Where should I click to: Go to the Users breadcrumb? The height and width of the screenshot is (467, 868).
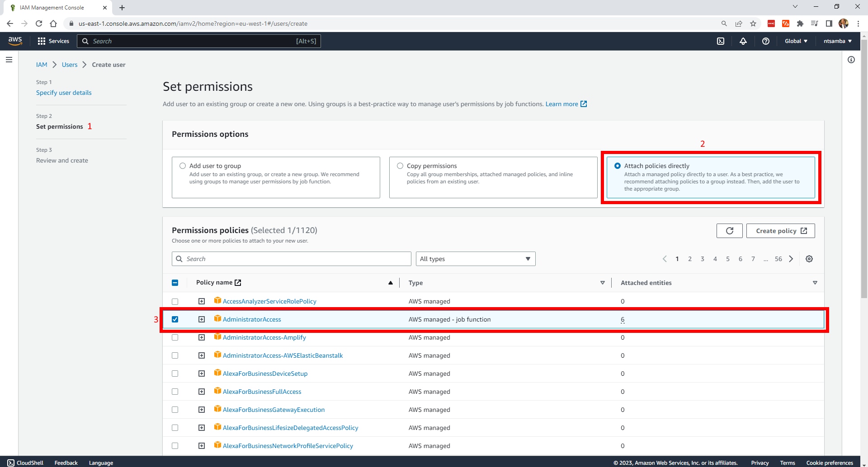point(70,65)
